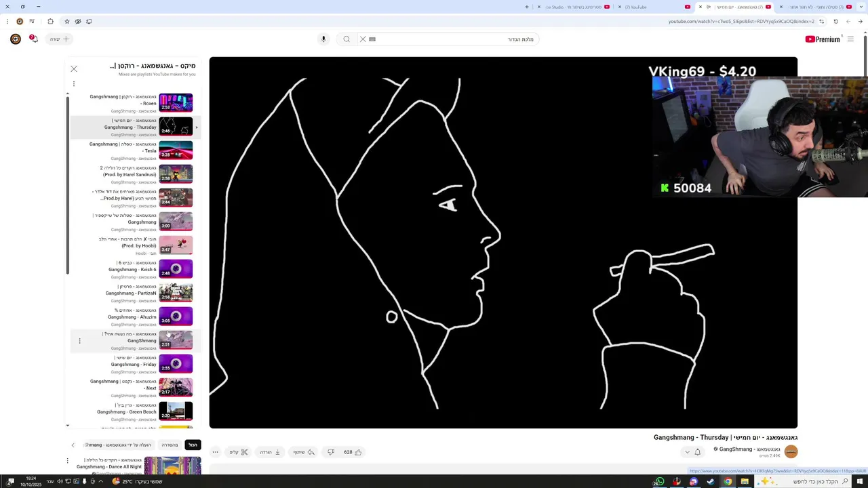868x488 pixels.
Task: Bookmark page with star icon
Action: 66,21
